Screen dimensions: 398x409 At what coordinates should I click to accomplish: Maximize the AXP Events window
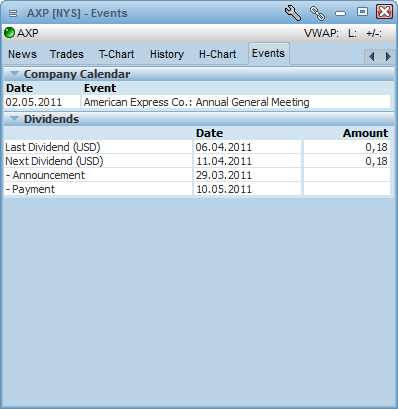362,12
